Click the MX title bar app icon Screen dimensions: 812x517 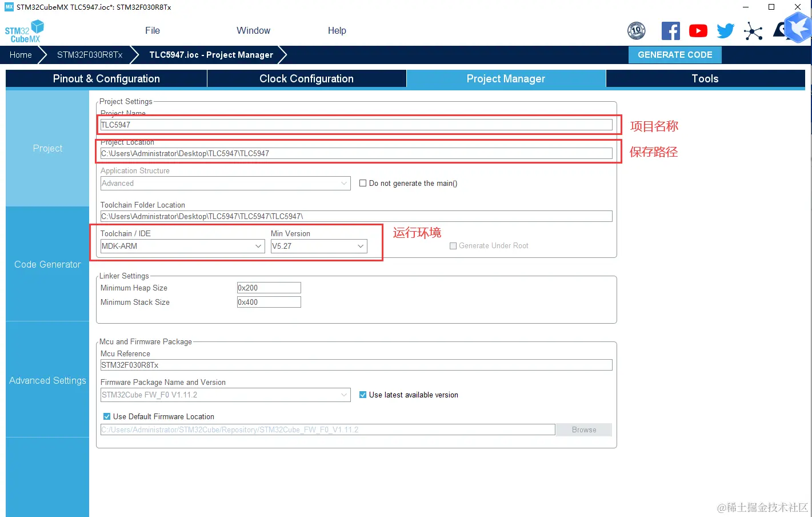9,7
